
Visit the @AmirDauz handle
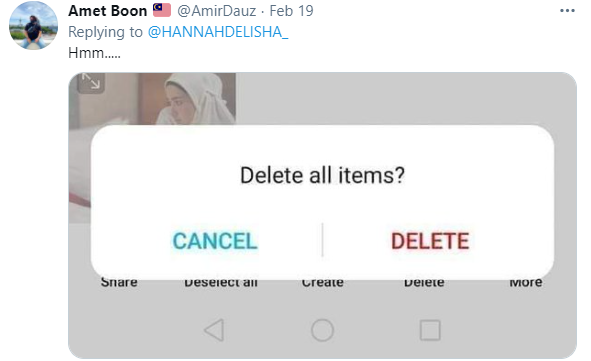[216, 11]
